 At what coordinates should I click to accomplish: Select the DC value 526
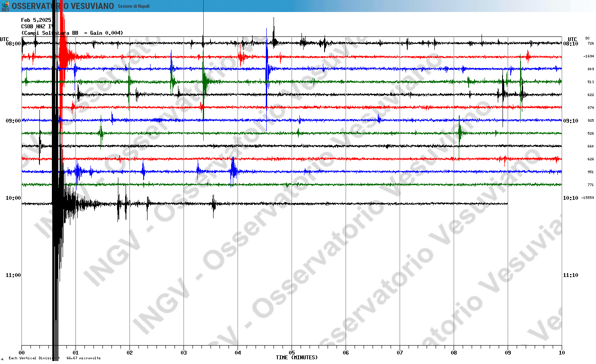pyautogui.click(x=590, y=134)
